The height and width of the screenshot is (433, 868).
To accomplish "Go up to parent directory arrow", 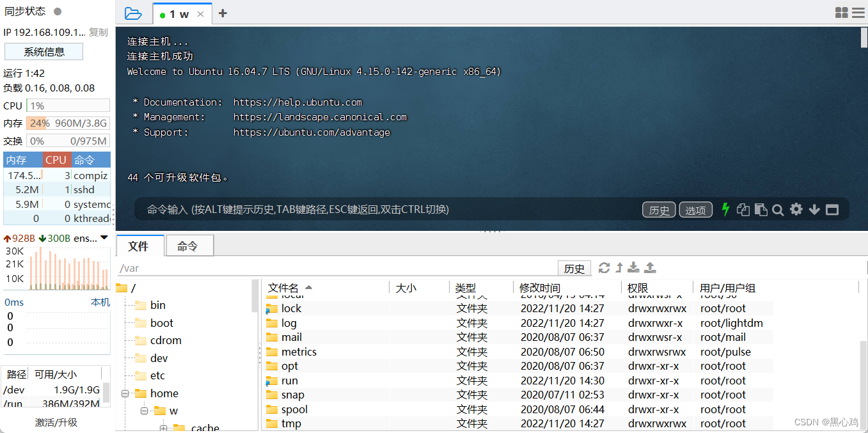I will pyautogui.click(x=619, y=268).
